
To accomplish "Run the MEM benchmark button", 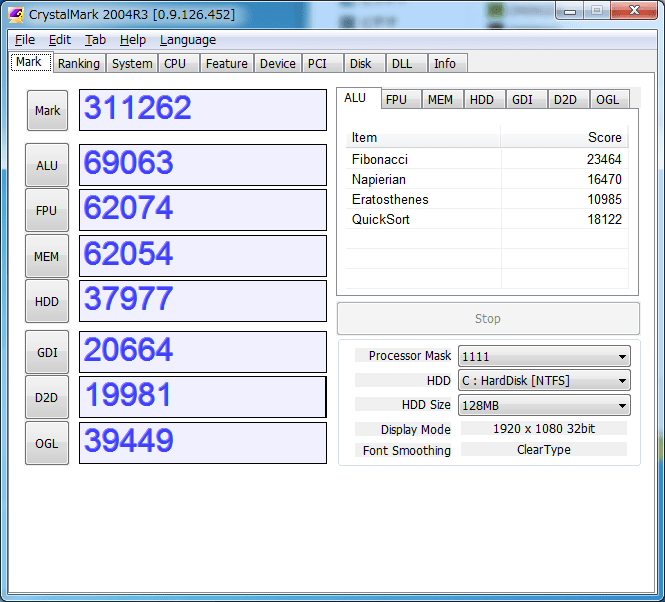I will coord(47,256).
